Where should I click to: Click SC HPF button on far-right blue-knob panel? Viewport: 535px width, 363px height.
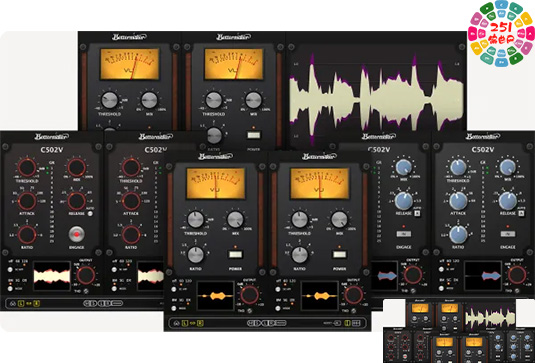(441, 269)
